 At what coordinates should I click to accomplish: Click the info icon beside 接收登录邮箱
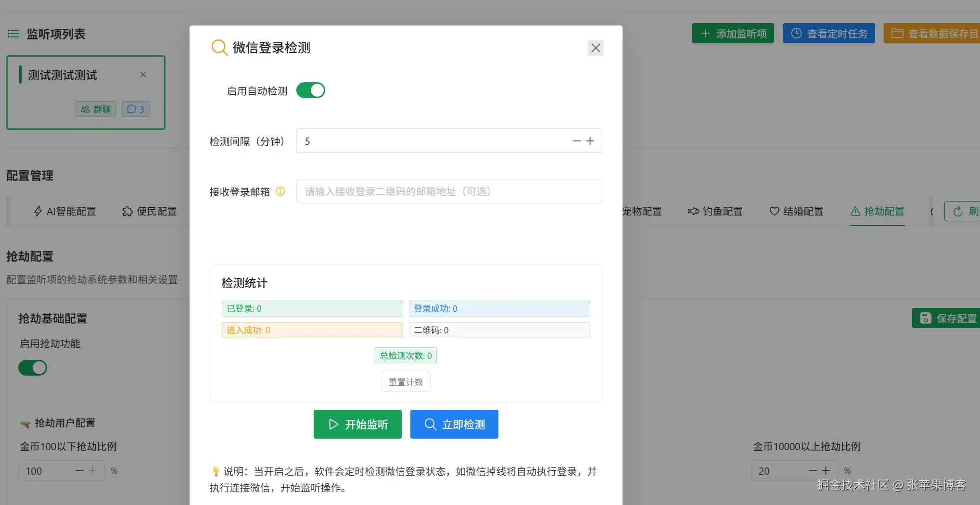coord(280,191)
